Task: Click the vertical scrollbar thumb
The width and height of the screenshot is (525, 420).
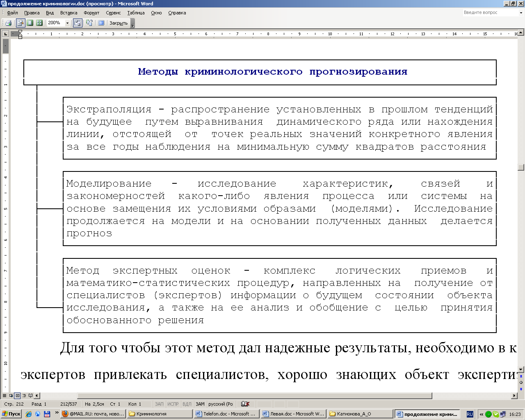Action: click(521, 167)
